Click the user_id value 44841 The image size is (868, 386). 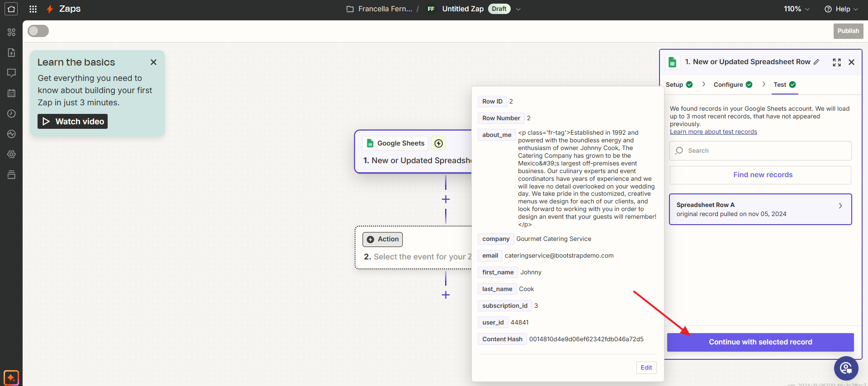click(x=519, y=322)
